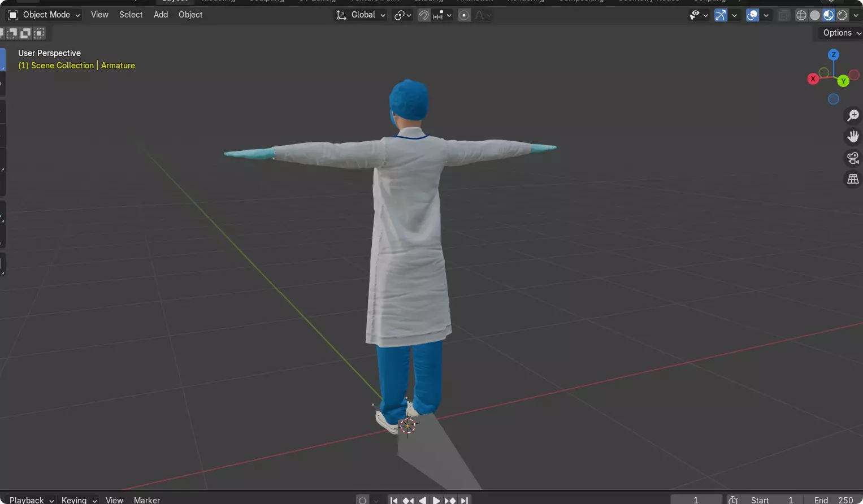Click the transform orientation axes icon
This screenshot has width=863, height=504.
(x=341, y=15)
